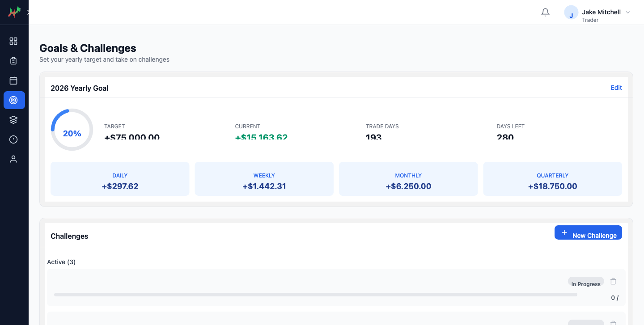Screen dimensions: 644x325
Task: Click the clipboard icon in sidebar
Action: [x=13, y=61]
